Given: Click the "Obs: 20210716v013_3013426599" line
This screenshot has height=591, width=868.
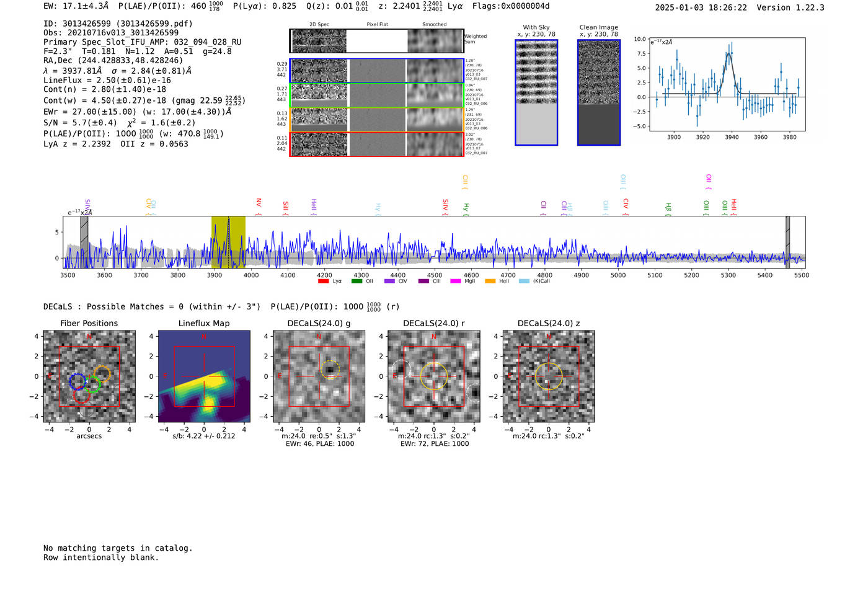Looking at the screenshot, I should click(111, 33).
